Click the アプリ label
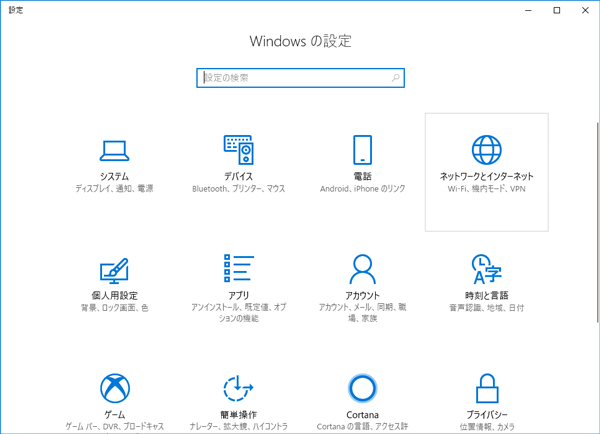 pos(238,295)
